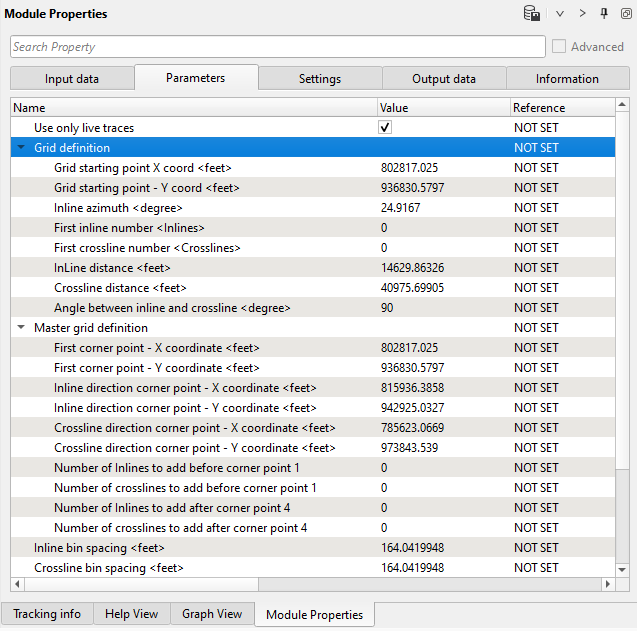637x631 pixels.
Task: Collapse the Grid definition group
Action: (x=21, y=148)
